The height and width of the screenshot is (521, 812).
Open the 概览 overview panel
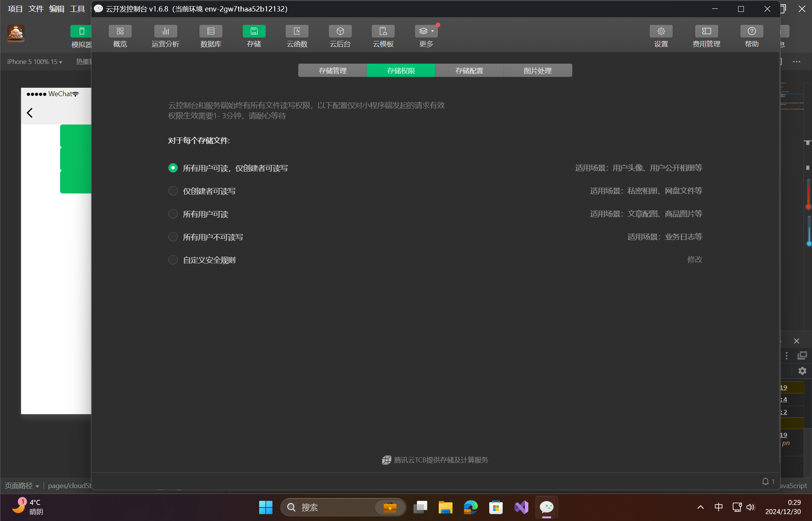pyautogui.click(x=120, y=36)
